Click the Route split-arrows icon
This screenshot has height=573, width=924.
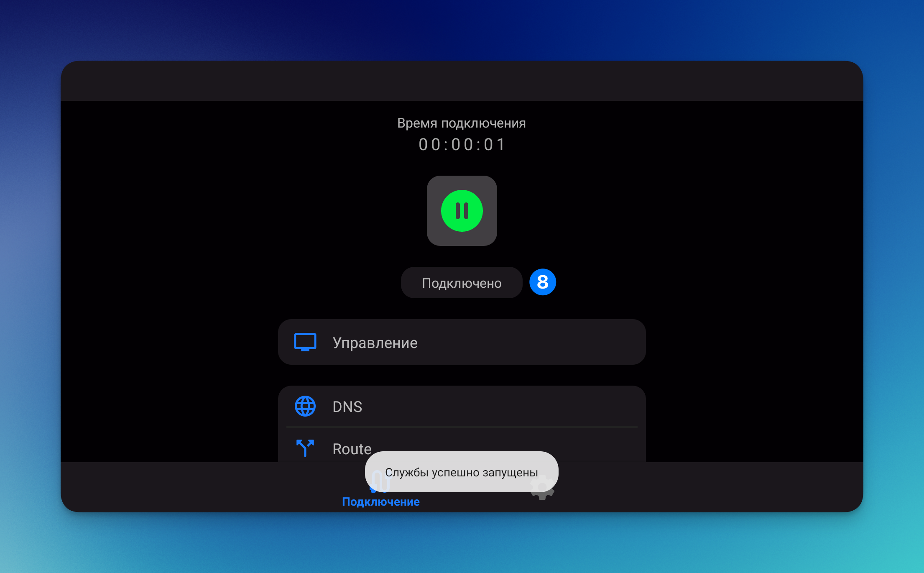305,448
